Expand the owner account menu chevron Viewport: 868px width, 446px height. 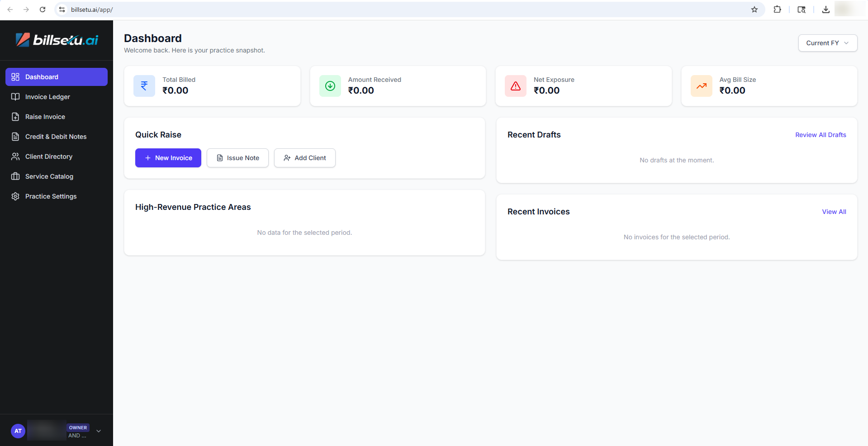[99, 431]
